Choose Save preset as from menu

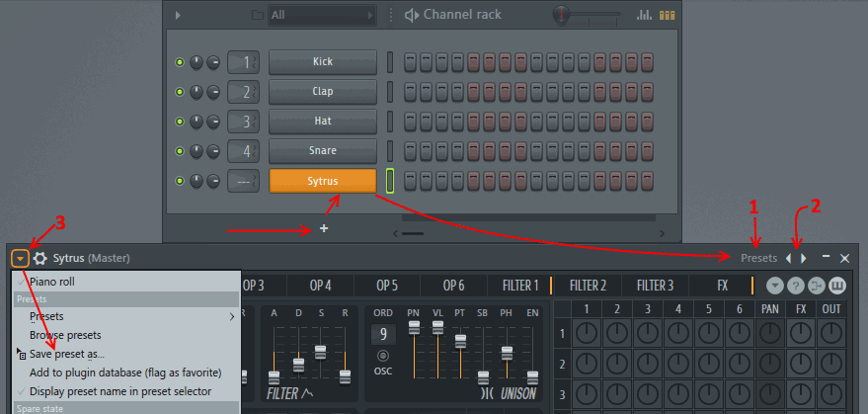67,354
